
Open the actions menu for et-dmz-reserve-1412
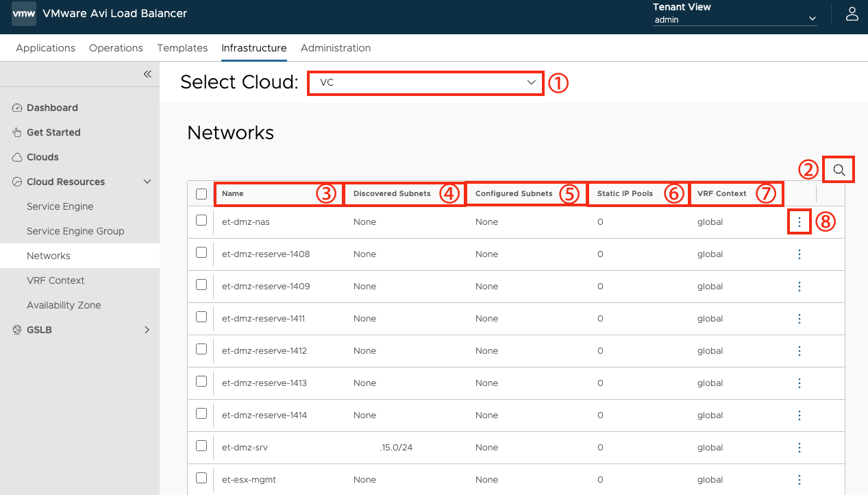click(799, 351)
